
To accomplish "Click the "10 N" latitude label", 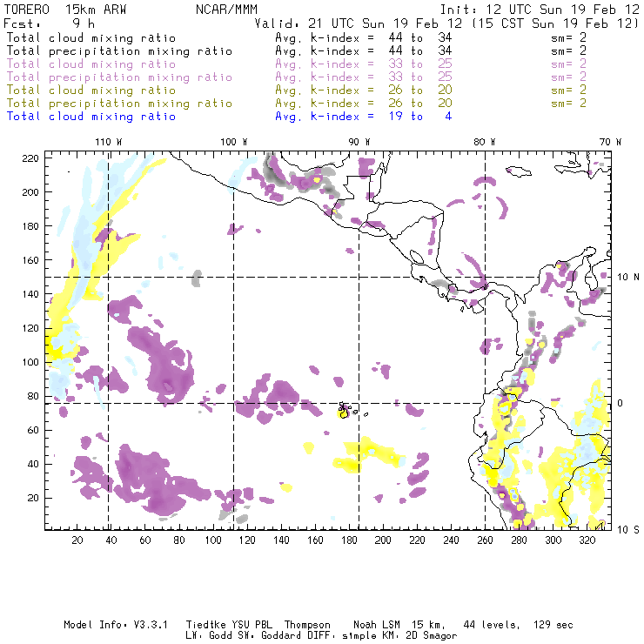I will [x=628, y=278].
